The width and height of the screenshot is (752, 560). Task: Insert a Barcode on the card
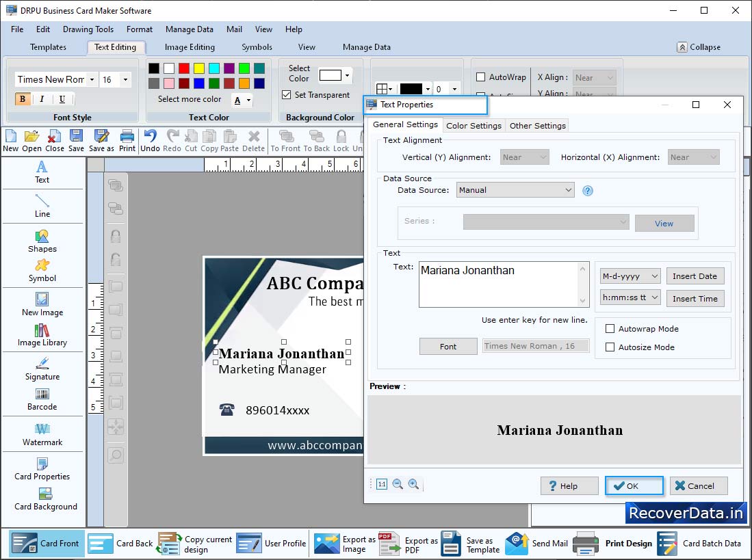(42, 399)
